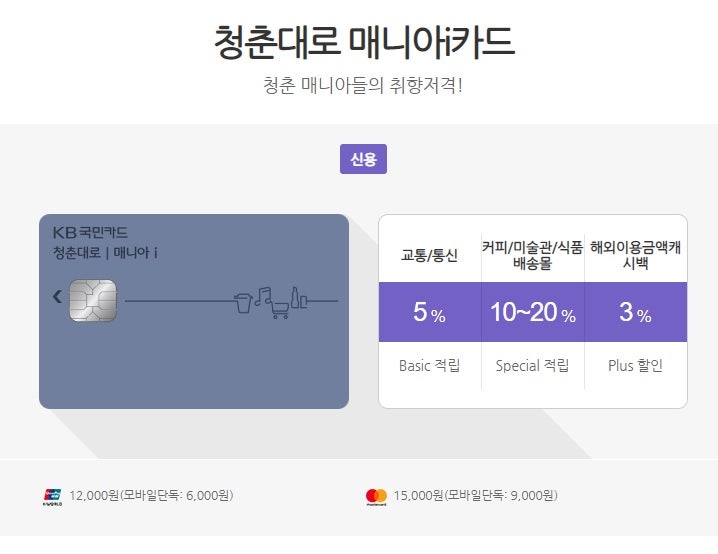Click the Plus 할인 label
This screenshot has width=718, height=554.
pos(636,365)
